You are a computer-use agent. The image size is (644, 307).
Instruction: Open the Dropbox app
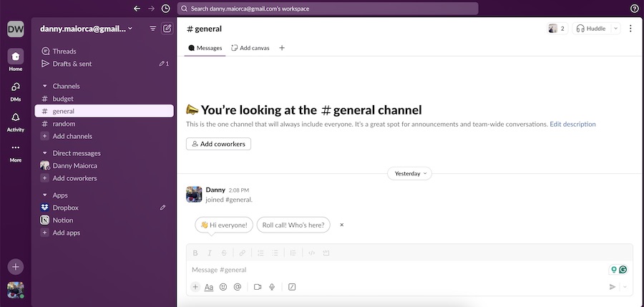(x=104, y=208)
